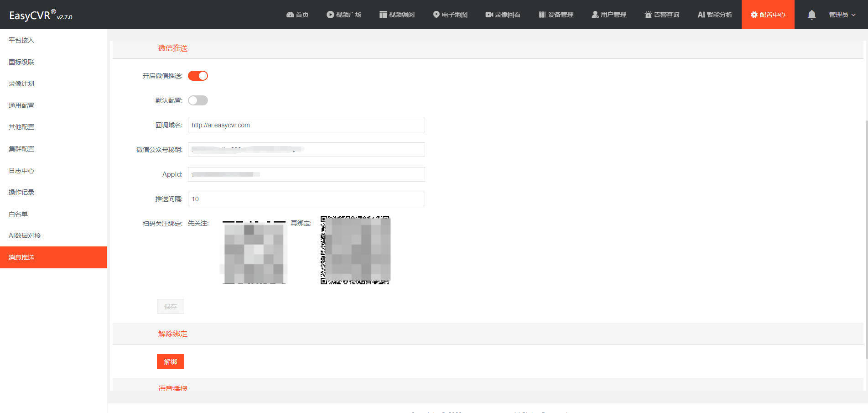This screenshot has height=413, width=868.
Task: Click the gear icon for 配置中心
Action: coord(754,15)
